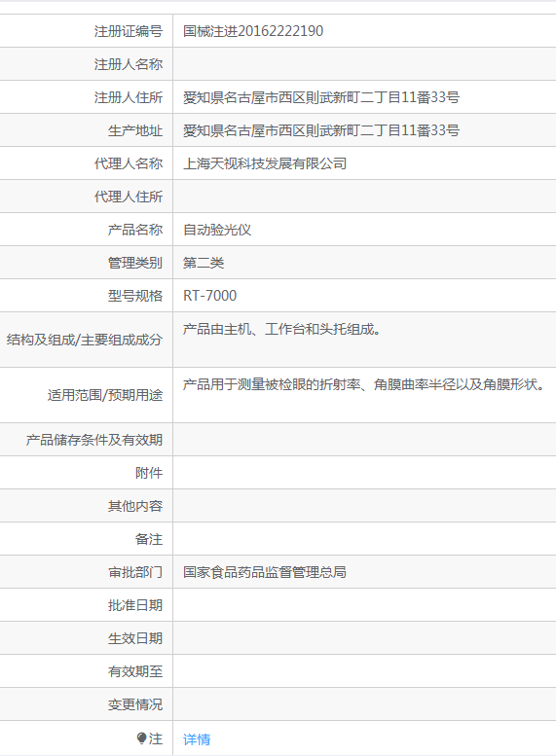Select management category 第二类
556x756 pixels.
[x=204, y=263]
